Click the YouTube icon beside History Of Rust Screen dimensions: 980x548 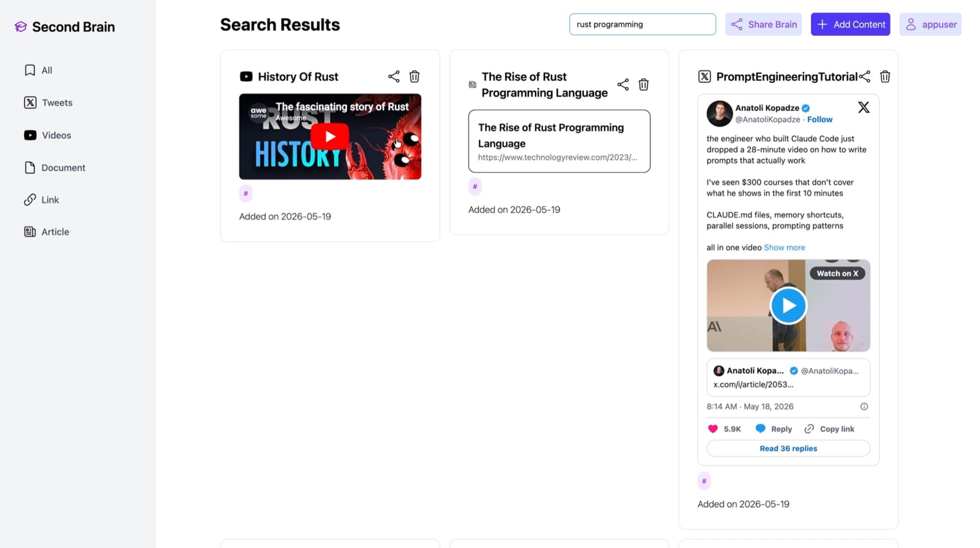tap(246, 77)
